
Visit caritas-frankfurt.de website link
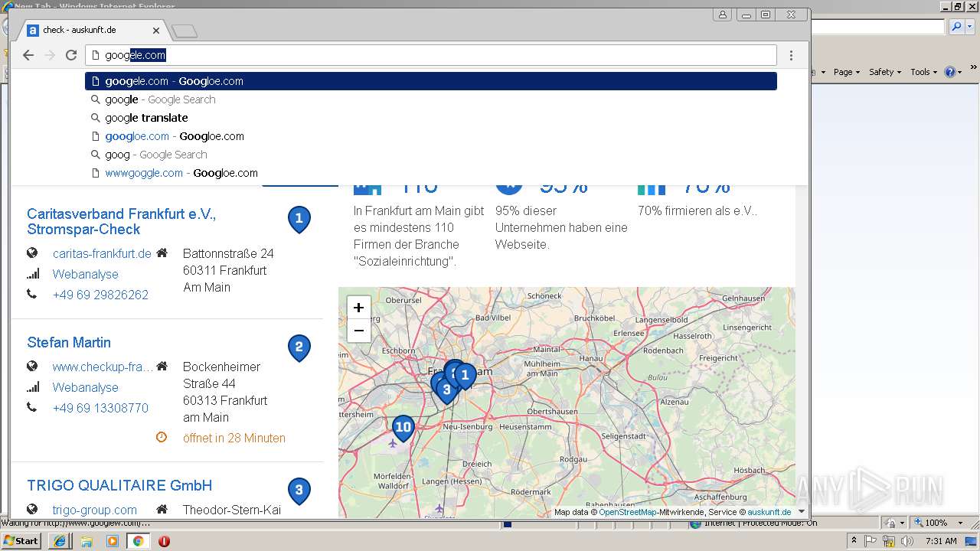[102, 253]
